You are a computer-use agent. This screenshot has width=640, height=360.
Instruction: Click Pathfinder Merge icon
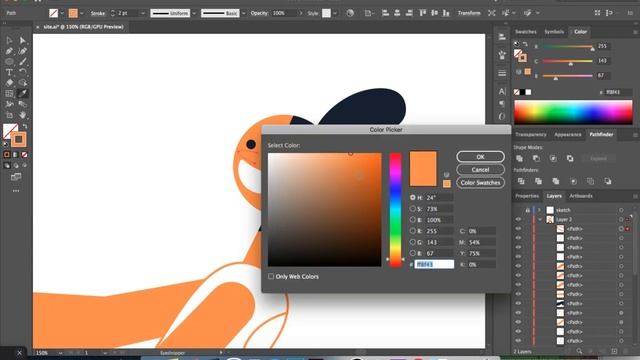pos(556,181)
